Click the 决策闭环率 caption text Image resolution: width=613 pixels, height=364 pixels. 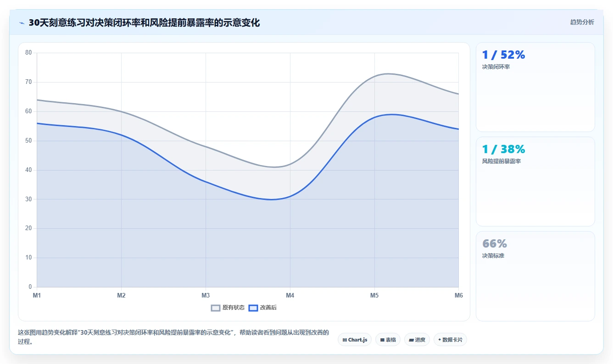pyautogui.click(x=496, y=67)
